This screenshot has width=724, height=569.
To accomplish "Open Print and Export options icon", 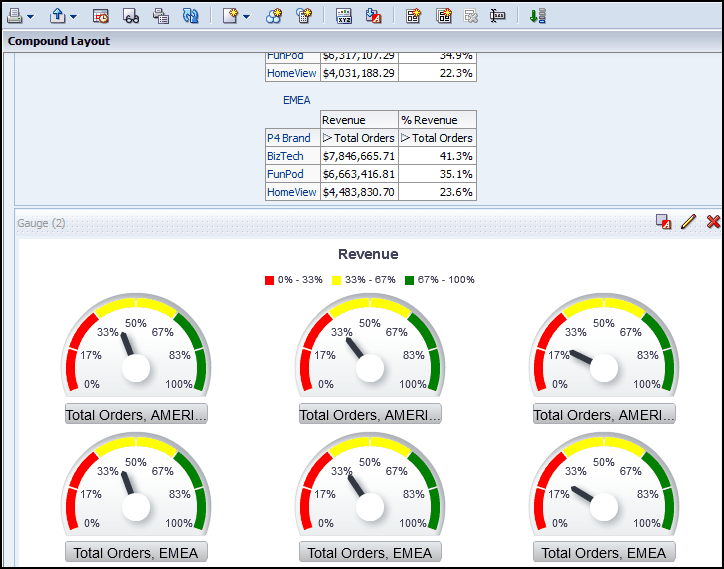I will (161, 16).
